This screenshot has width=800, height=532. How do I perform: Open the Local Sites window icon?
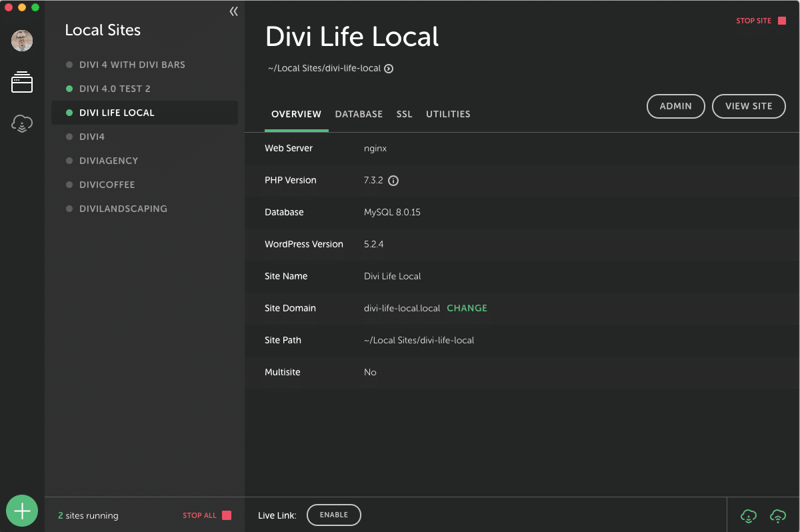pos(22,82)
